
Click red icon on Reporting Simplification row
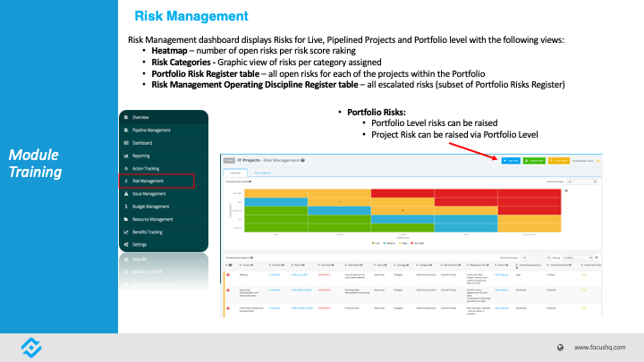point(228,290)
